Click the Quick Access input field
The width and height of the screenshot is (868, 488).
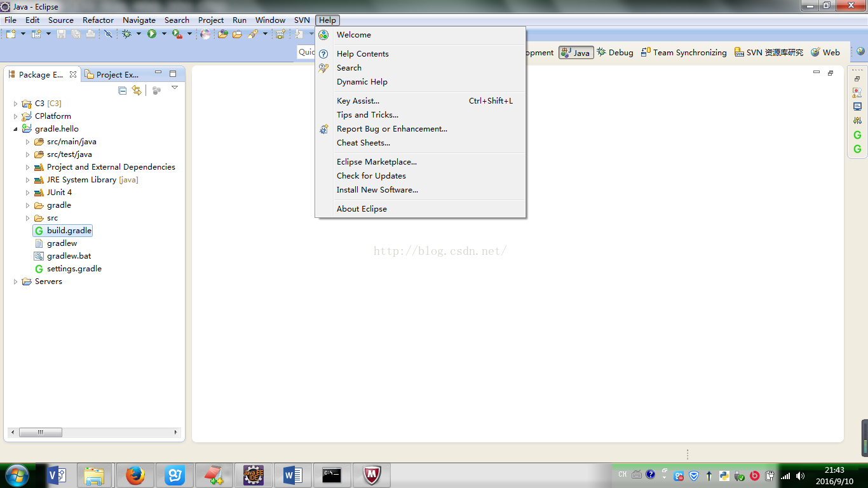[x=306, y=52]
